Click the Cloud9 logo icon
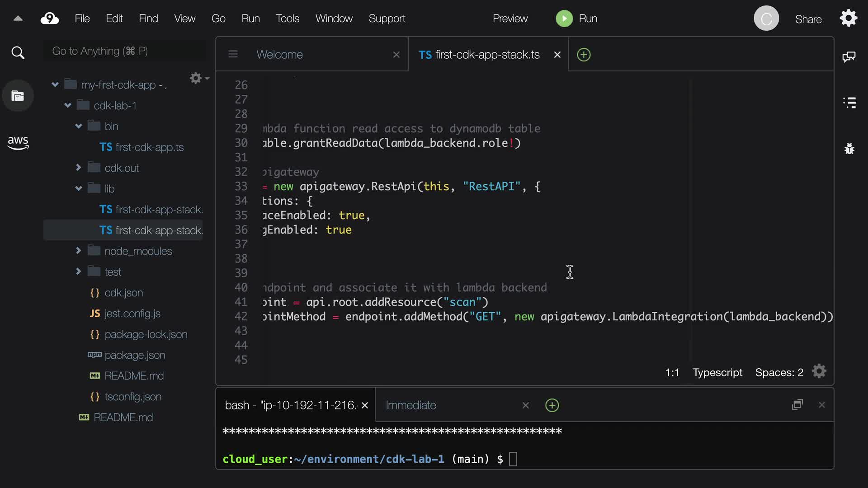This screenshot has height=488, width=868. 50,19
